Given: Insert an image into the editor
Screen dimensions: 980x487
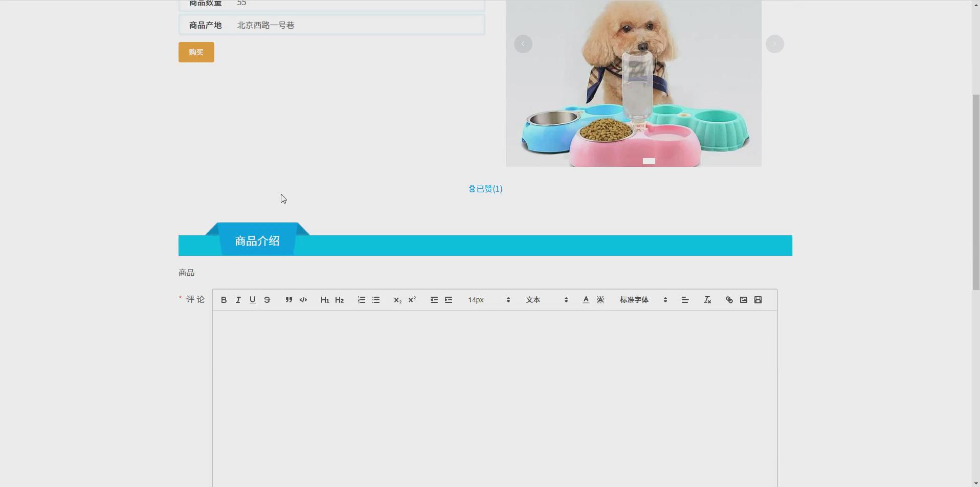Looking at the screenshot, I should 743,300.
